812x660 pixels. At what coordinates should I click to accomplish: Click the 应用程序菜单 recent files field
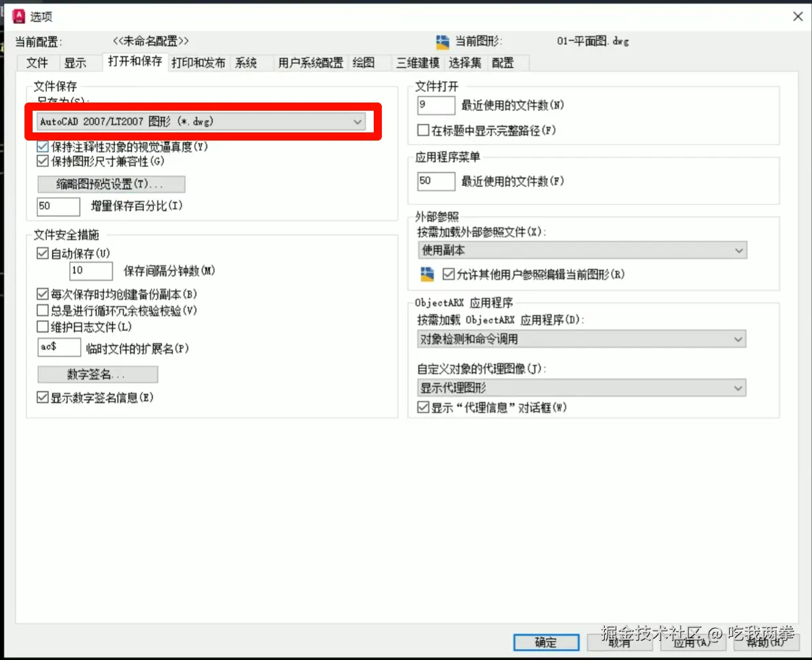(436, 181)
